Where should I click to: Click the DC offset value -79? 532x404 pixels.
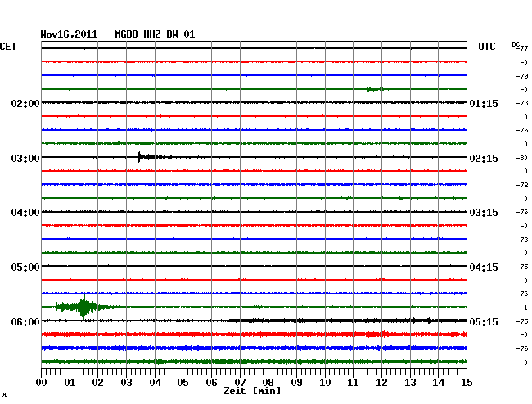pyautogui.click(x=522, y=76)
